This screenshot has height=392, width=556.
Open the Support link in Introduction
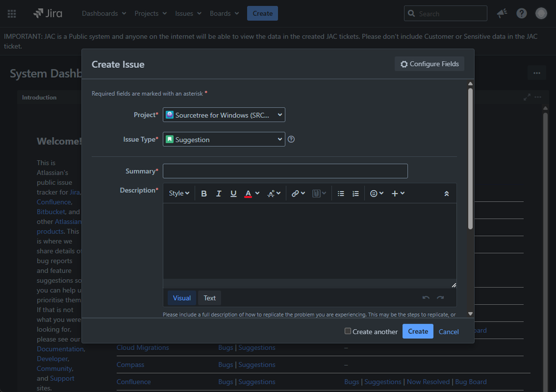tap(62, 378)
